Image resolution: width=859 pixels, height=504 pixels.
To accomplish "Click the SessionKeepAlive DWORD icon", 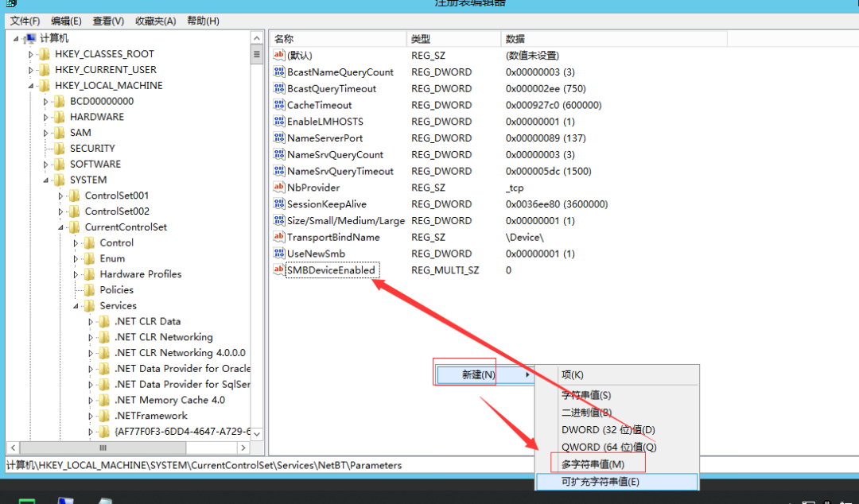I will coord(279,204).
